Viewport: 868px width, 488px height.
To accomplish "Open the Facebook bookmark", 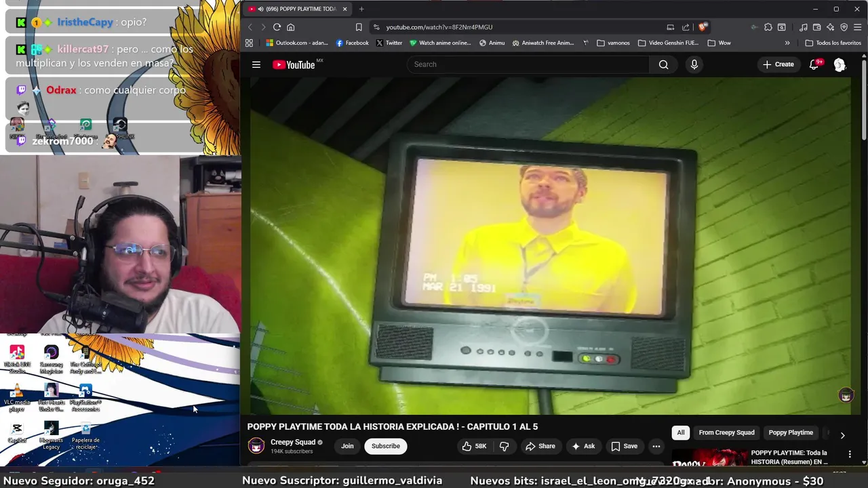I will 353,43.
